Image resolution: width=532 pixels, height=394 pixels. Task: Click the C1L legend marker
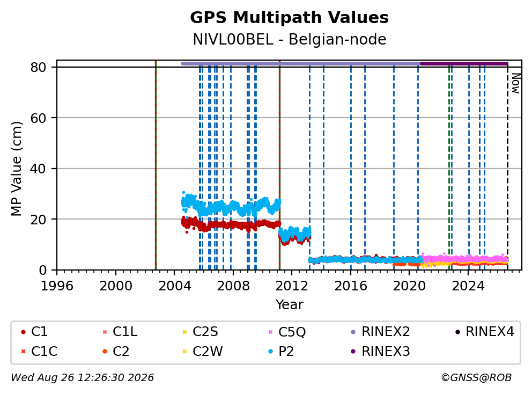pos(105,332)
